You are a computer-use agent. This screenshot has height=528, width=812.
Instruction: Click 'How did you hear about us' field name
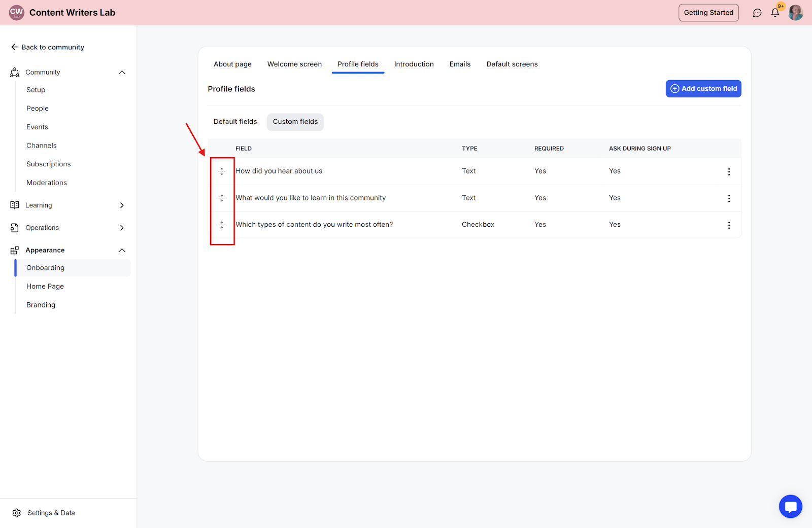pos(279,171)
